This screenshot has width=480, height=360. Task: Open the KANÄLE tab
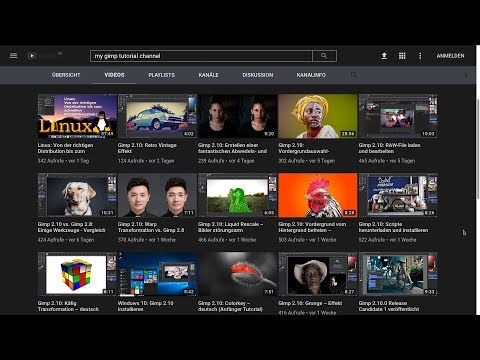click(x=208, y=75)
